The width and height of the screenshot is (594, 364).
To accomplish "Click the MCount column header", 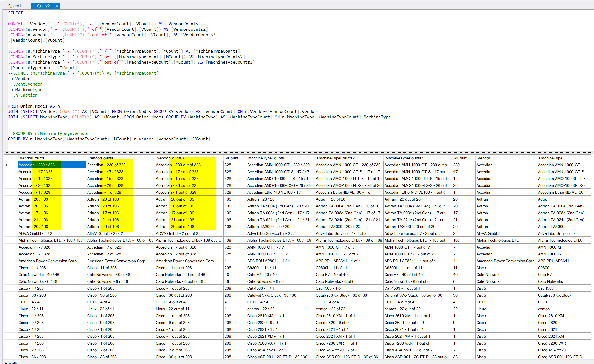I will click(x=461, y=158).
